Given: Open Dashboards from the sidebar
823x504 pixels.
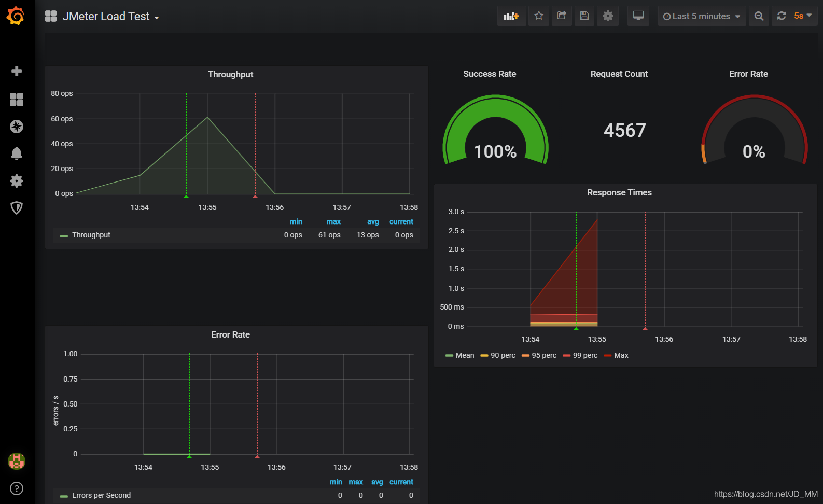Looking at the screenshot, I should [x=17, y=100].
